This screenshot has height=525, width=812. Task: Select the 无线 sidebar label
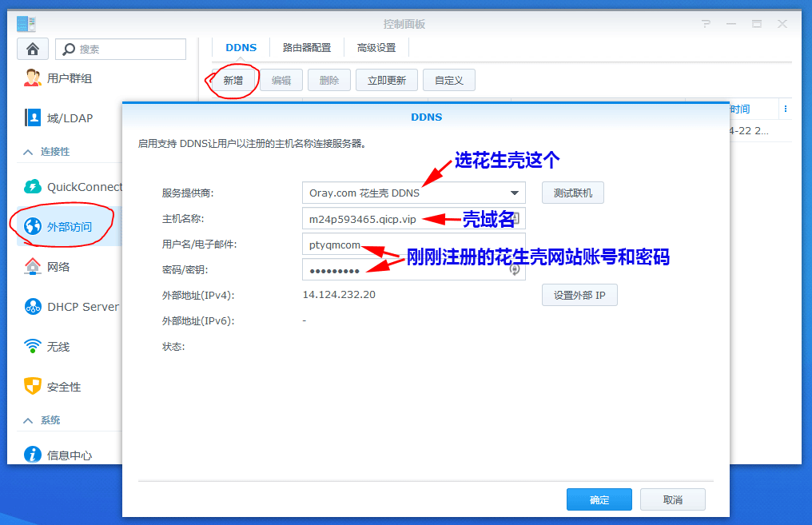(x=58, y=346)
